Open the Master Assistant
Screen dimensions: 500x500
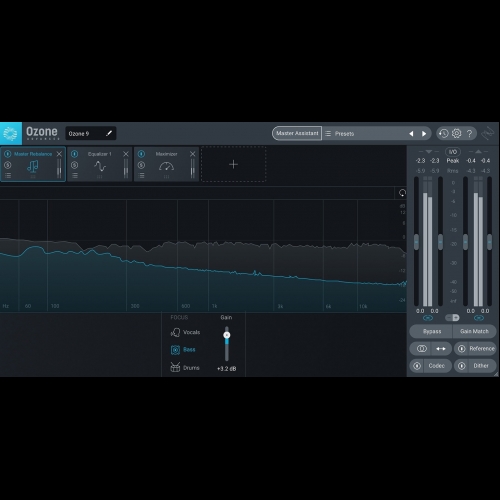[x=297, y=133]
